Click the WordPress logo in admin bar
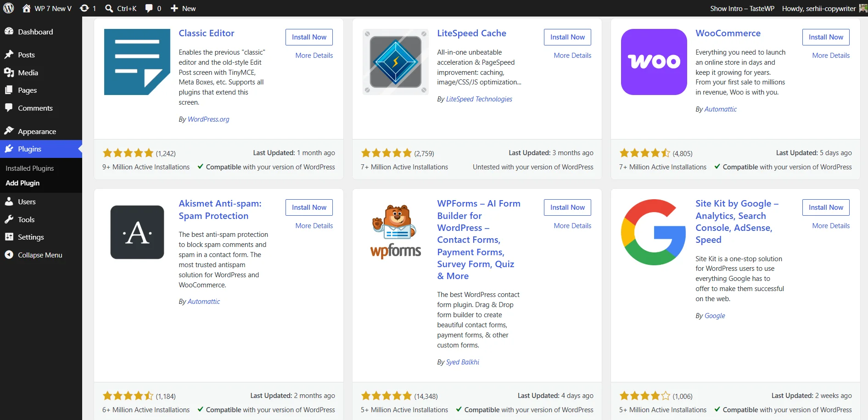The height and width of the screenshot is (420, 868). (x=9, y=8)
